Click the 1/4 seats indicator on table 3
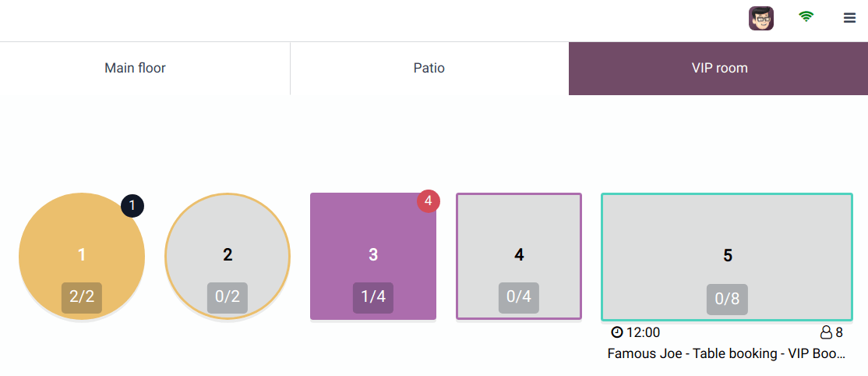This screenshot has width=868, height=376. pos(373,297)
